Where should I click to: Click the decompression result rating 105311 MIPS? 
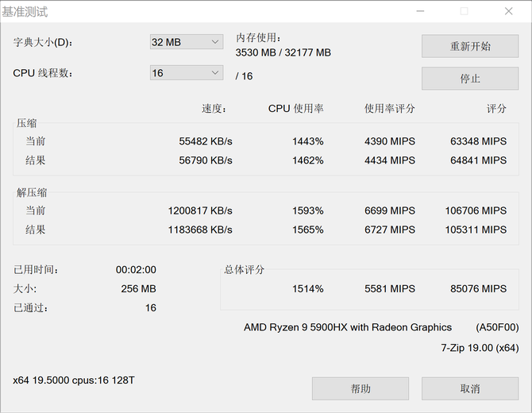(476, 230)
